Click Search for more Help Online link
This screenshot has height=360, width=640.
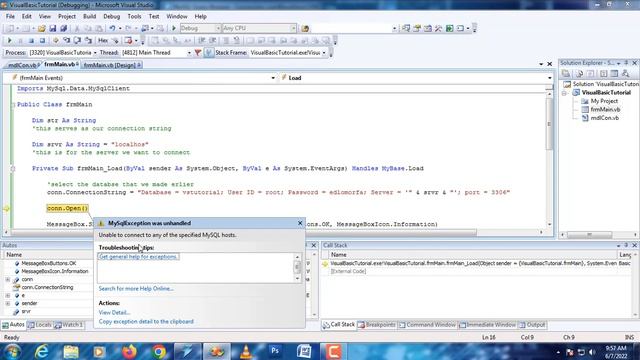(136, 289)
